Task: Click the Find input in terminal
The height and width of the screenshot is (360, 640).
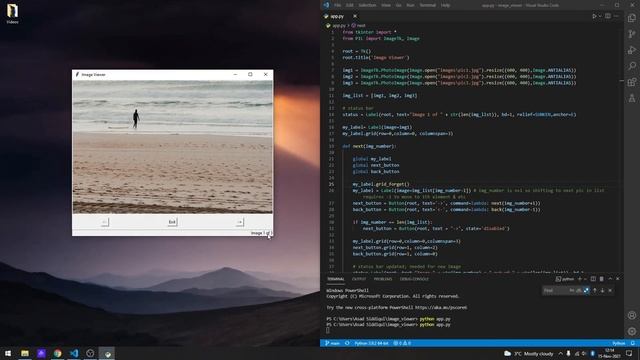Action: coord(555,290)
